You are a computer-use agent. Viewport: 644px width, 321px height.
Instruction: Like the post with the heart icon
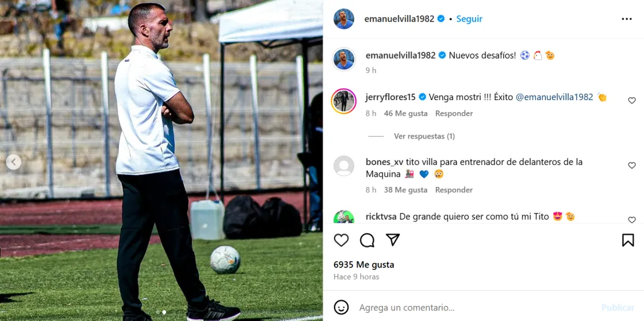coord(341,240)
